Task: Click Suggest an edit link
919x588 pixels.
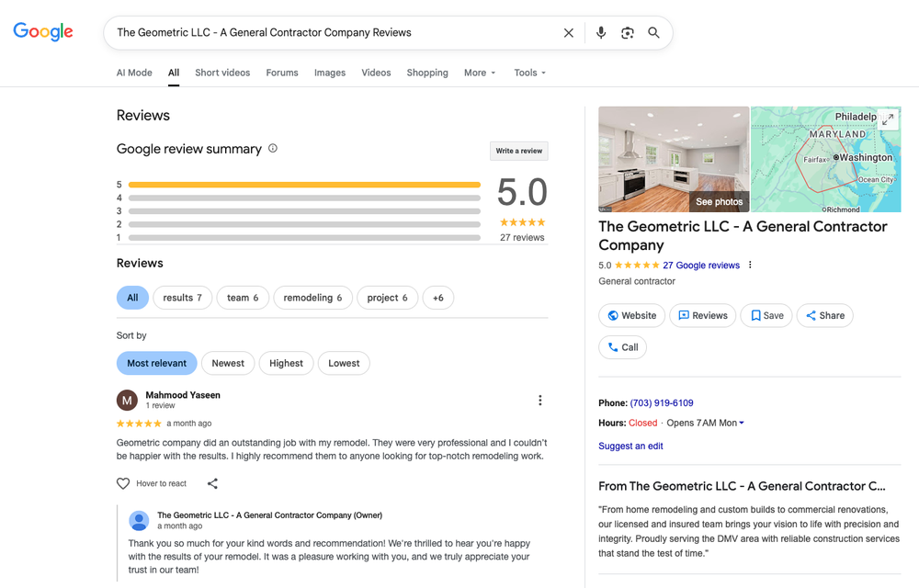Action: 630,446
